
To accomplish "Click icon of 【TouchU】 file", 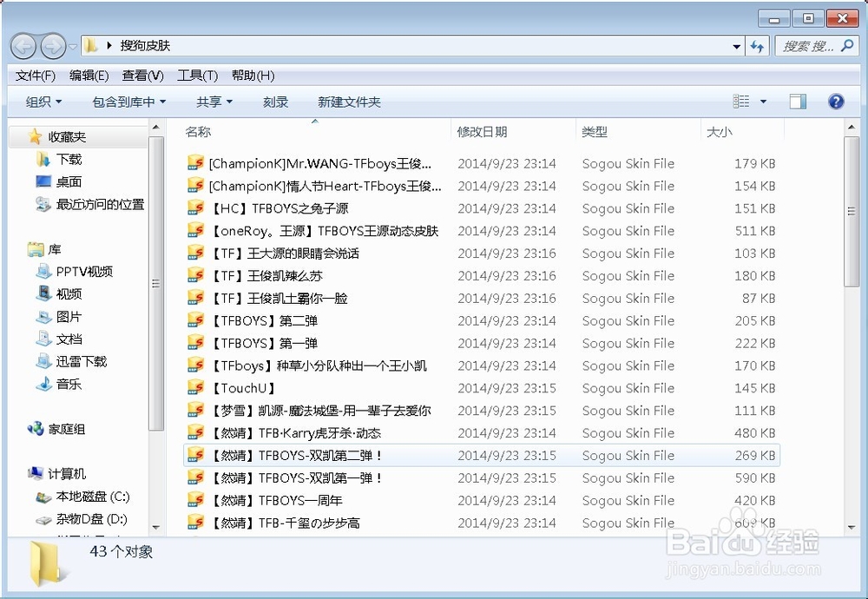I will click(x=196, y=387).
